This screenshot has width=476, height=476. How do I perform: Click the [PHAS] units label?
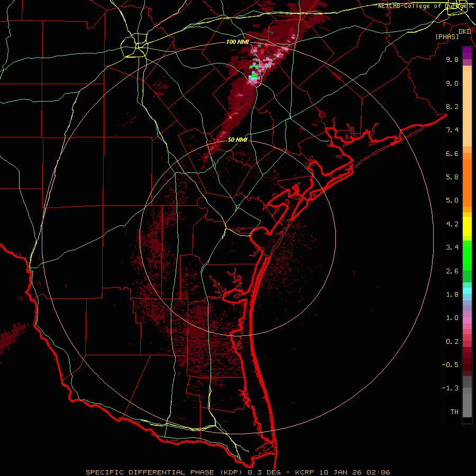tap(447, 36)
